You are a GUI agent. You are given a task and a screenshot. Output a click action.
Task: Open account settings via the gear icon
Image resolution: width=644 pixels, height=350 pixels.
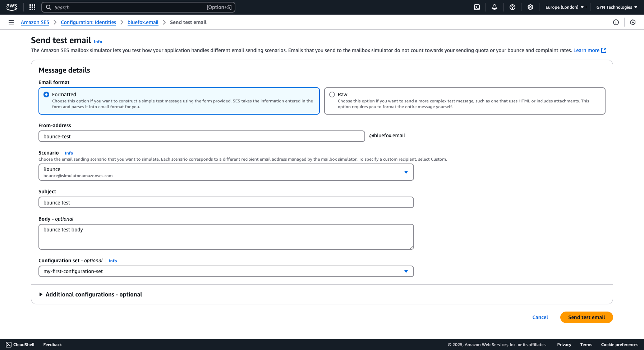530,7
